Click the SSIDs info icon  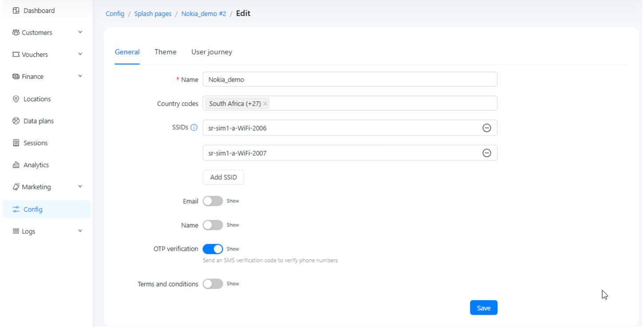[x=194, y=128]
